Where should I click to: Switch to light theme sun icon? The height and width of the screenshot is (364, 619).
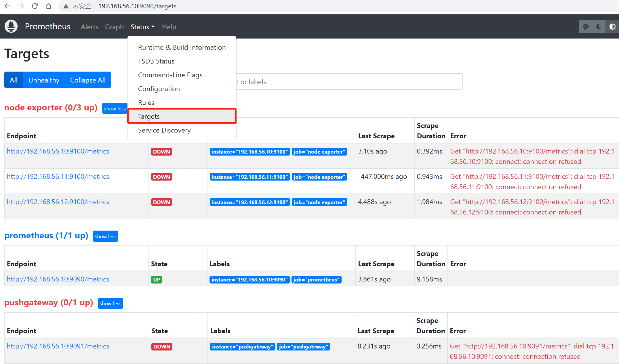(586, 27)
